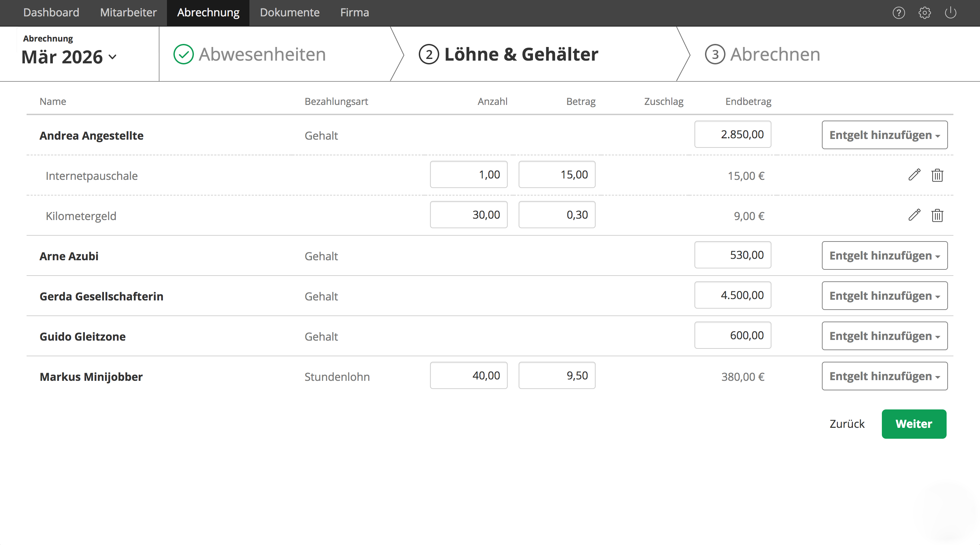This screenshot has height=545, width=980.
Task: Click the Zurück link
Action: click(x=847, y=424)
